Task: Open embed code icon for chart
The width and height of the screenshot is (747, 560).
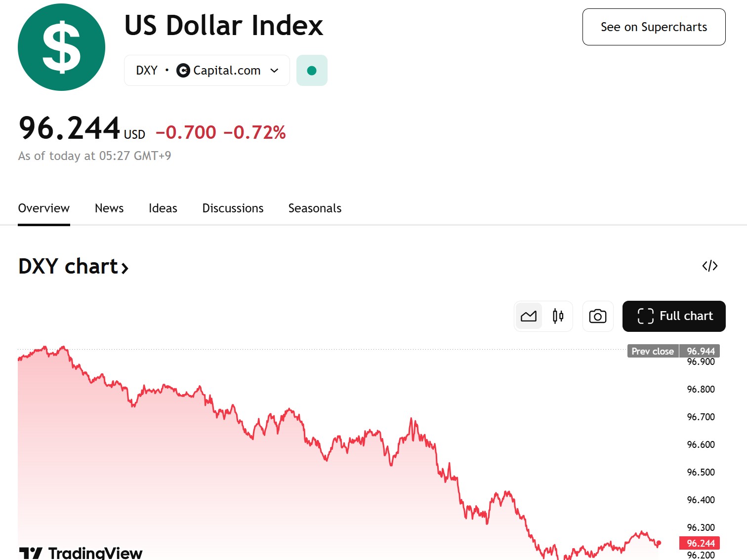Action: coord(710,266)
